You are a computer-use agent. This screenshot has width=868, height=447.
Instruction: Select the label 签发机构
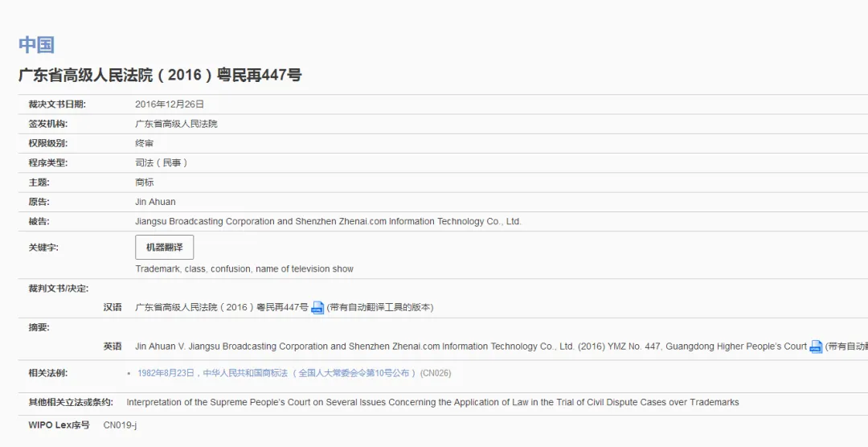48,124
